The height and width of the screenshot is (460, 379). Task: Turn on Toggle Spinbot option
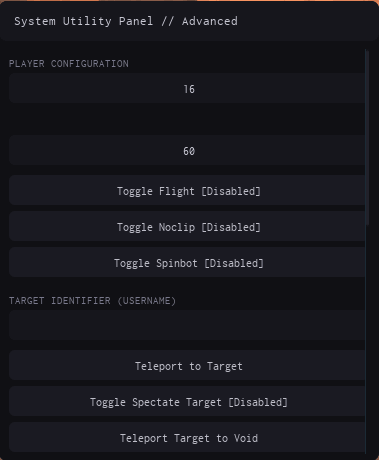tap(187, 262)
